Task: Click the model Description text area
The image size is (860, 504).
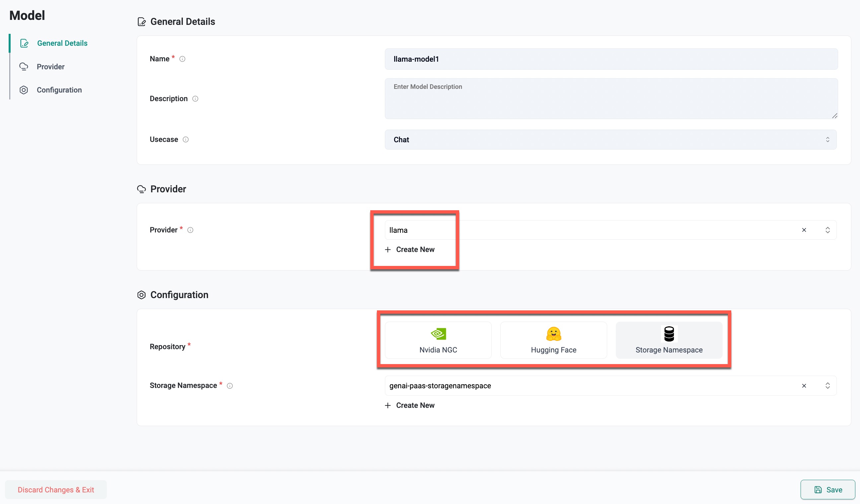Action: [x=611, y=99]
